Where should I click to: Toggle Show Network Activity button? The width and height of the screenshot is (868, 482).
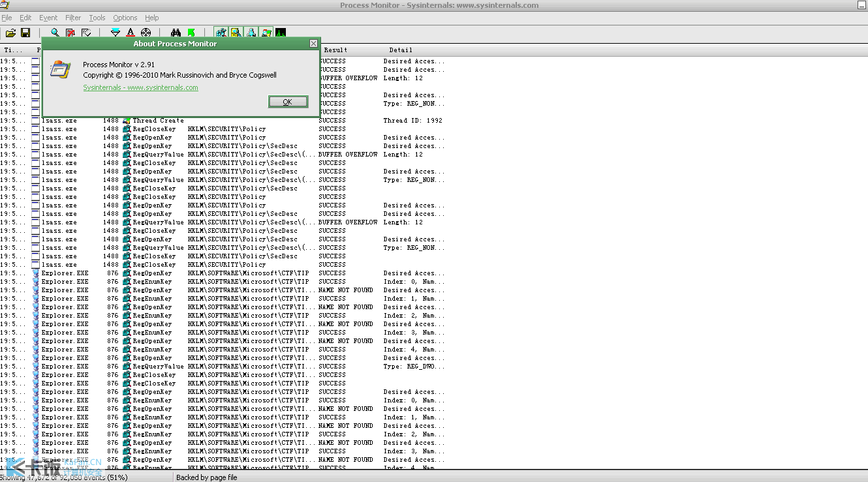(251, 33)
